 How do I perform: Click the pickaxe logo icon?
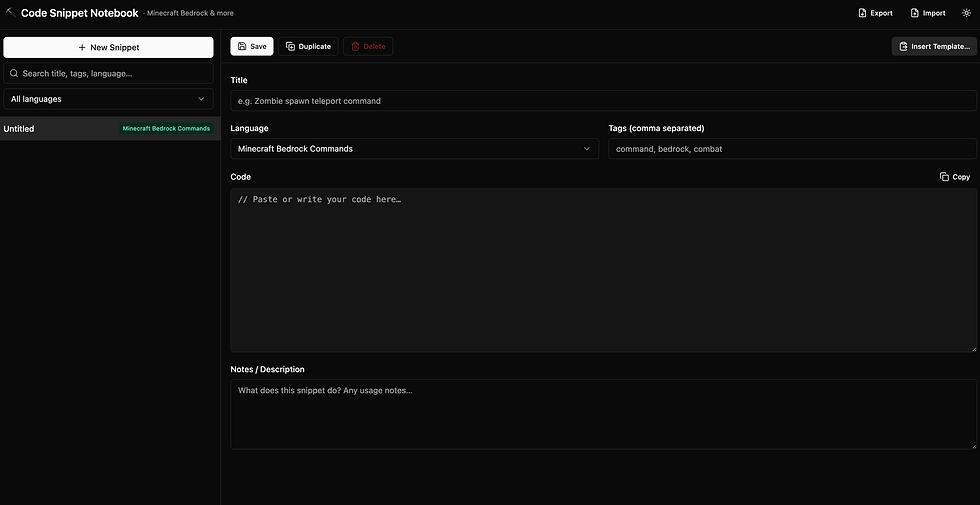[11, 12]
